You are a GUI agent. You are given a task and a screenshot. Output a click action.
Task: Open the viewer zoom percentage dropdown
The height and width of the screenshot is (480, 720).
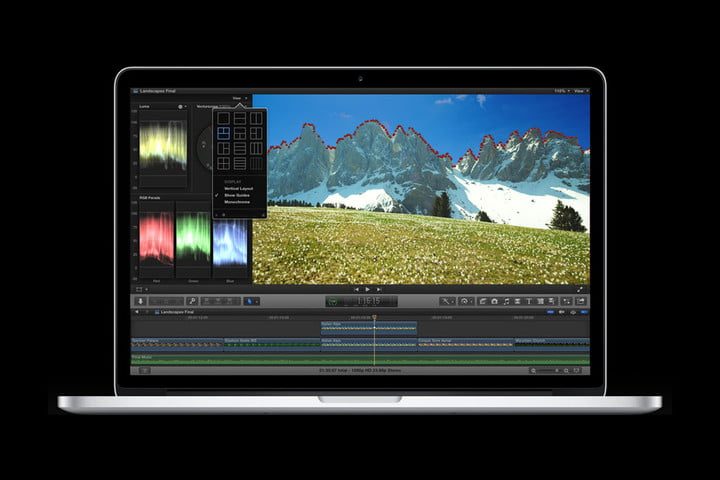pyautogui.click(x=562, y=91)
